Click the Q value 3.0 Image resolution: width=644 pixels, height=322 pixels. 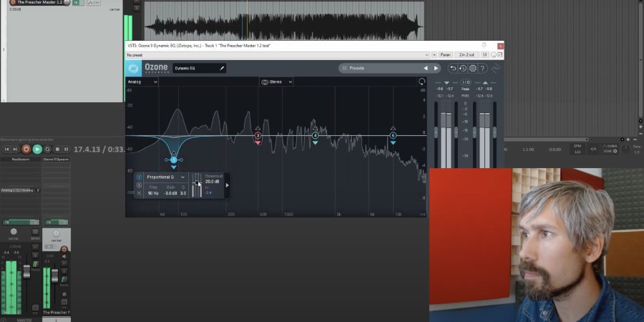tap(183, 193)
